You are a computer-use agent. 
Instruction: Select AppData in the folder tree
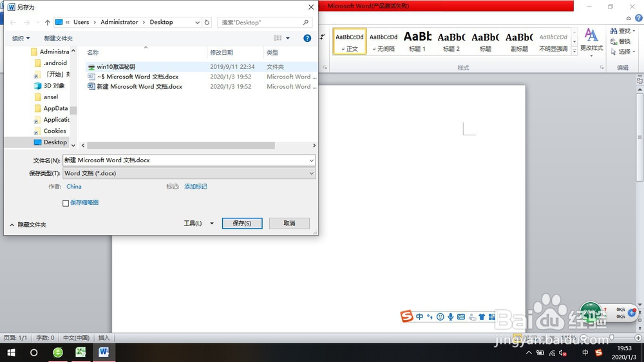[50, 108]
